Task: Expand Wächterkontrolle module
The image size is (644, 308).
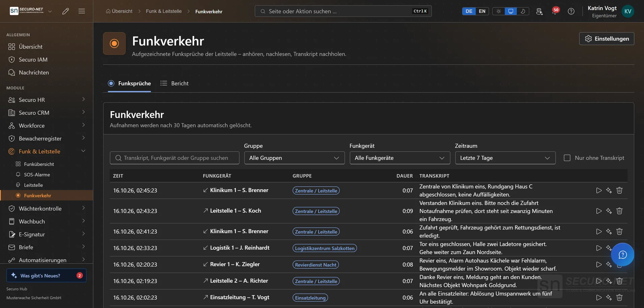Action: [x=46, y=209]
